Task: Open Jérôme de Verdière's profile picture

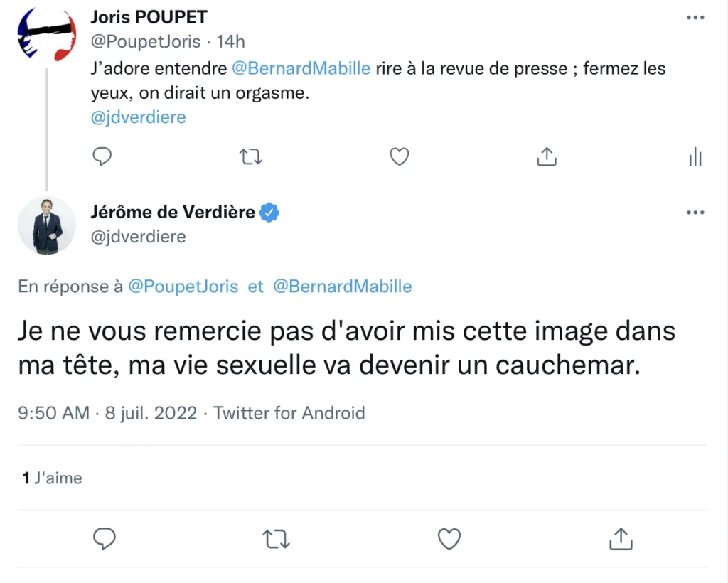Action: tap(46, 225)
